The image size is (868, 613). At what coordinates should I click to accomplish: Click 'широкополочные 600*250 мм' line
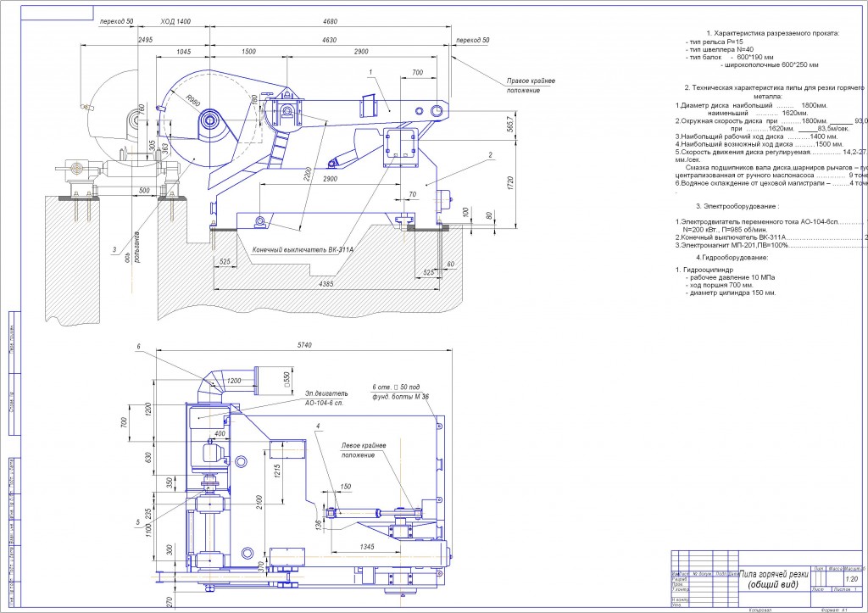click(x=769, y=64)
